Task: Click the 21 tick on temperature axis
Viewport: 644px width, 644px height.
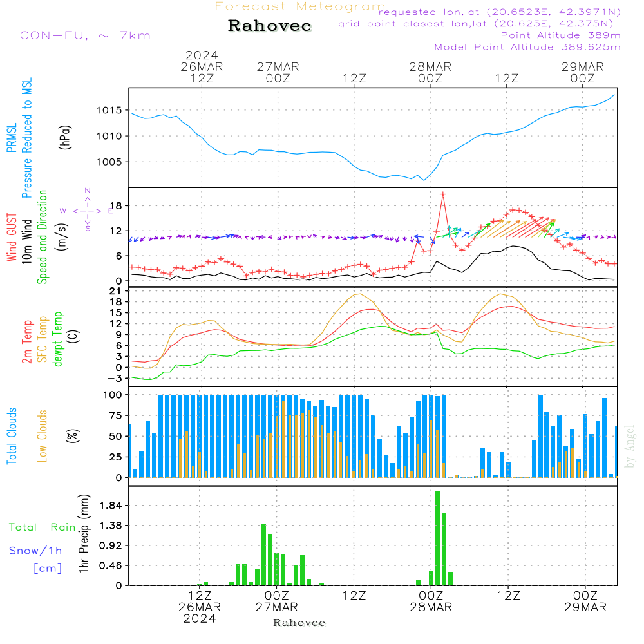Action: pos(116,291)
